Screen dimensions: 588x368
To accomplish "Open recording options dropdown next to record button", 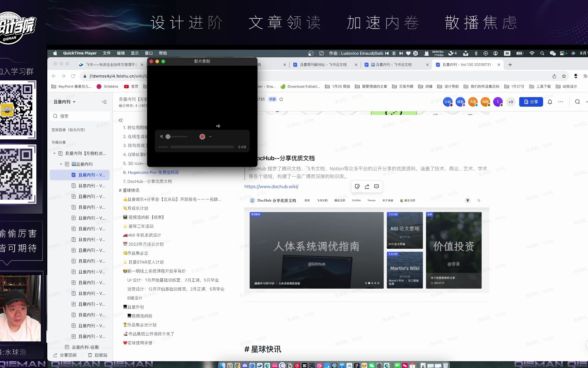I will click(210, 137).
